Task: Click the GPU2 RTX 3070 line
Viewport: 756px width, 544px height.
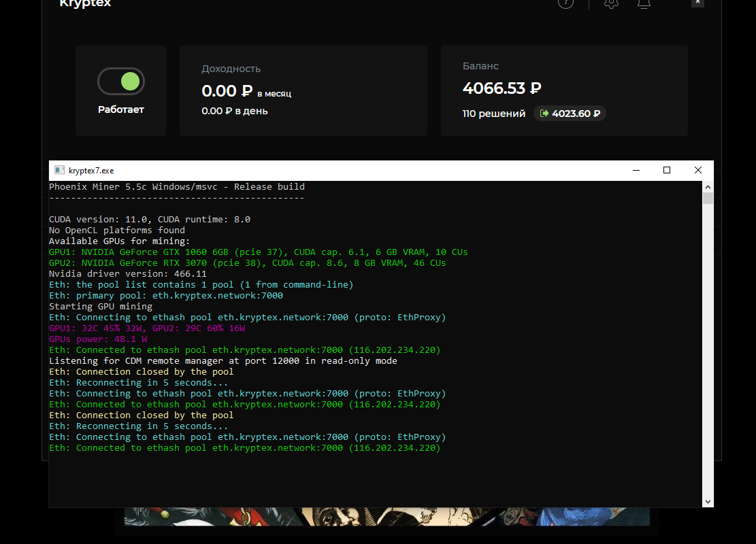Action: [247, 263]
